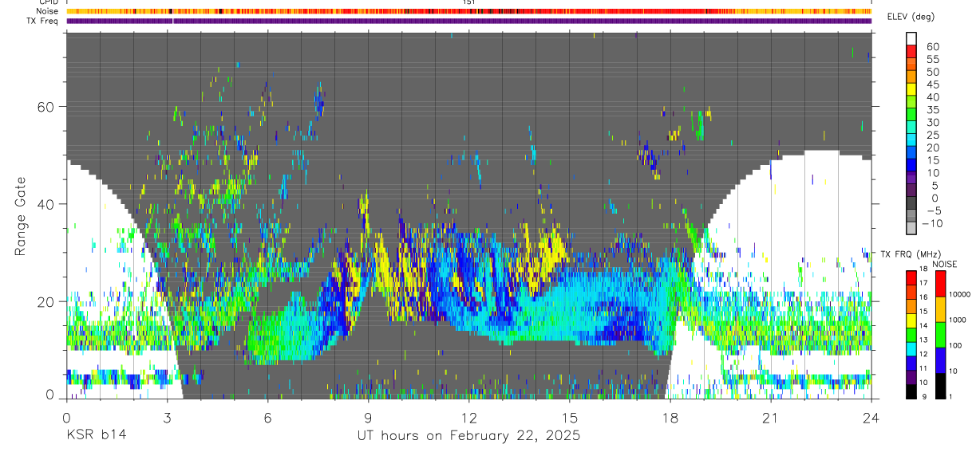The height and width of the screenshot is (452, 980).
Task: Click the red 60 degree elevation swatch
Action: click(912, 50)
